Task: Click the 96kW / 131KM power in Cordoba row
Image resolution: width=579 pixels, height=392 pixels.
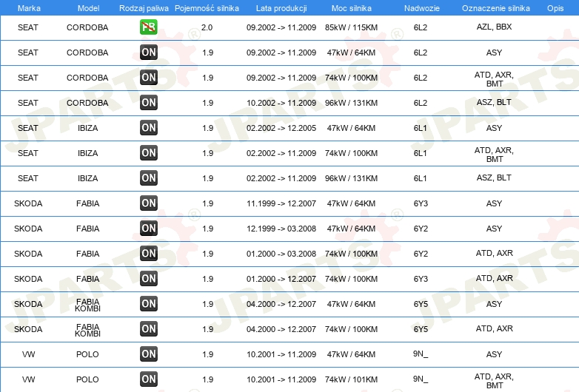Action: (x=351, y=103)
